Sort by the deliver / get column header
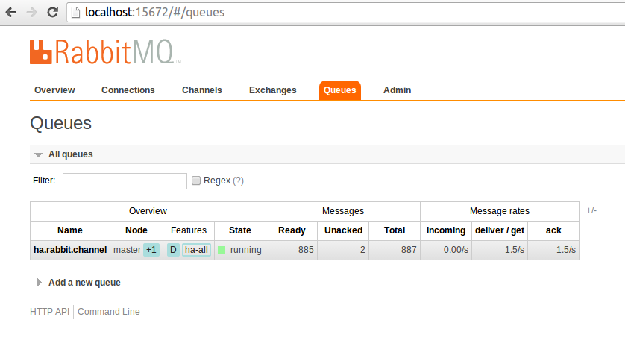Image resolution: width=625 pixels, height=364 pixels. (500, 230)
